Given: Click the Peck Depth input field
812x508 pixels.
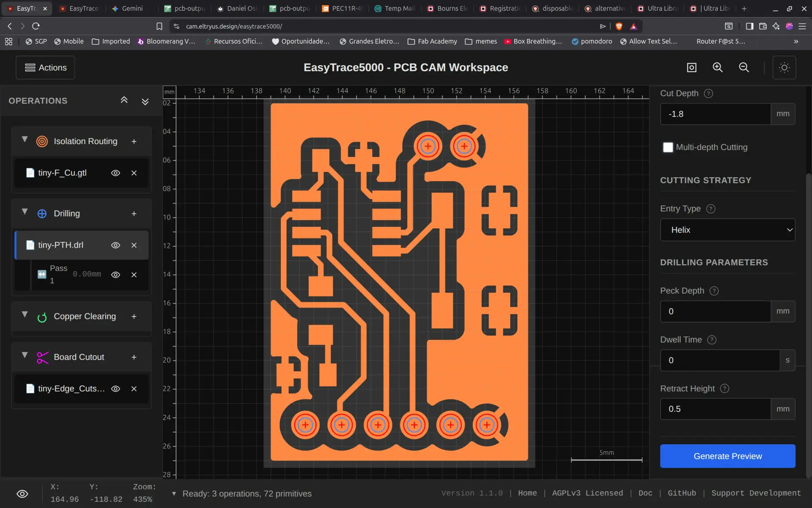Looking at the screenshot, I should click(x=715, y=311).
